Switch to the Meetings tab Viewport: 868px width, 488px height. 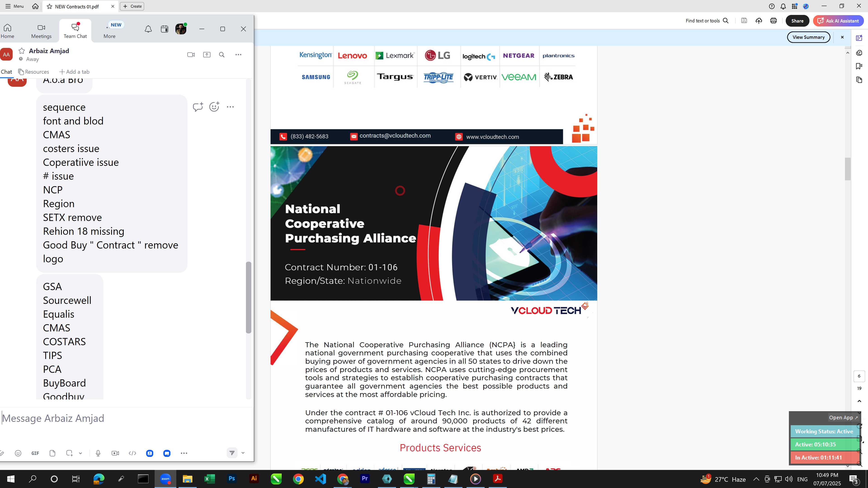coord(41,31)
